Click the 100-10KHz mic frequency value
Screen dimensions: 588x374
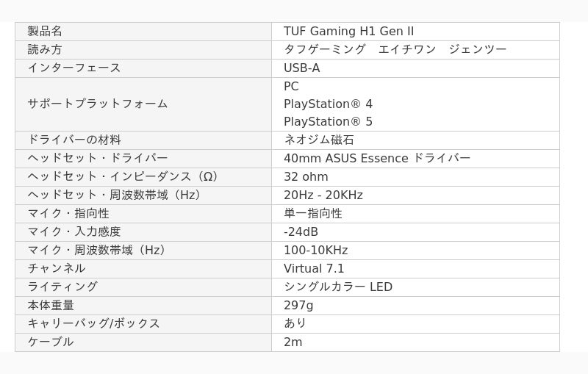pos(315,251)
